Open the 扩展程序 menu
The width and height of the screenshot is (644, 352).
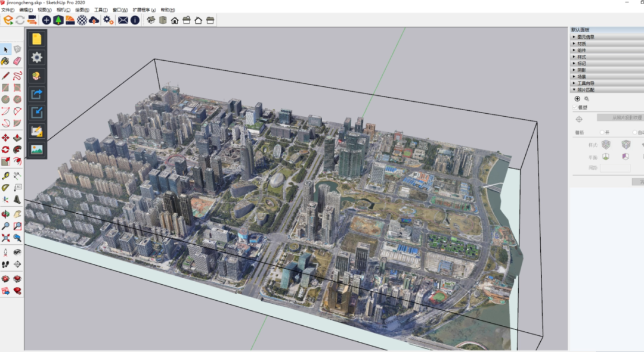coord(144,10)
